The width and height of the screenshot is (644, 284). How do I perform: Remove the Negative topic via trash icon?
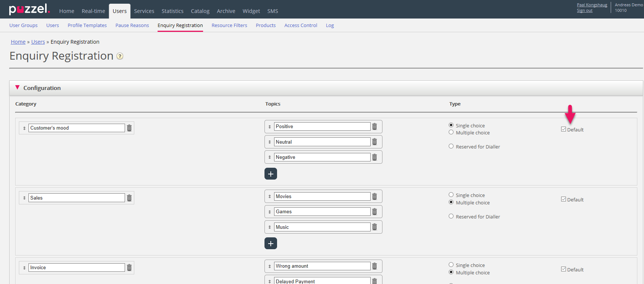point(374,157)
